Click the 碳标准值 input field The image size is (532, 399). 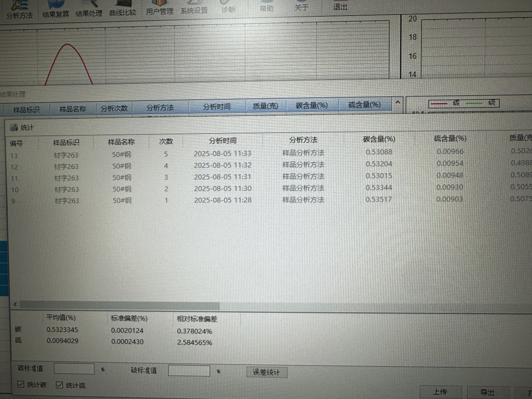click(x=74, y=369)
